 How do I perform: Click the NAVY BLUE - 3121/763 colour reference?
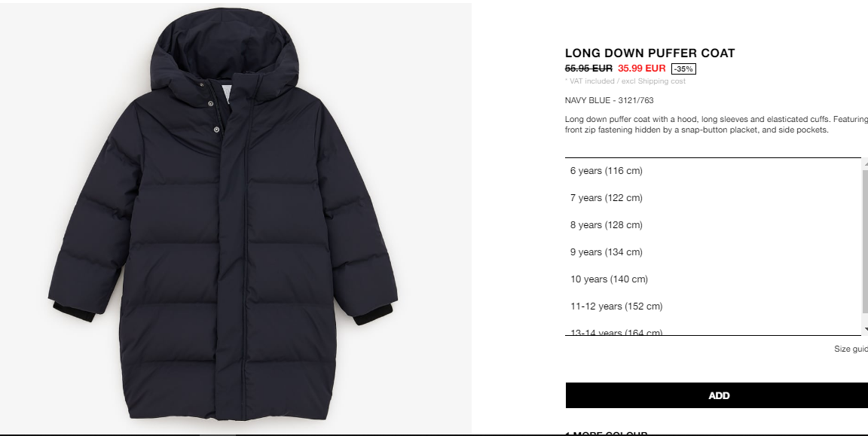point(609,101)
